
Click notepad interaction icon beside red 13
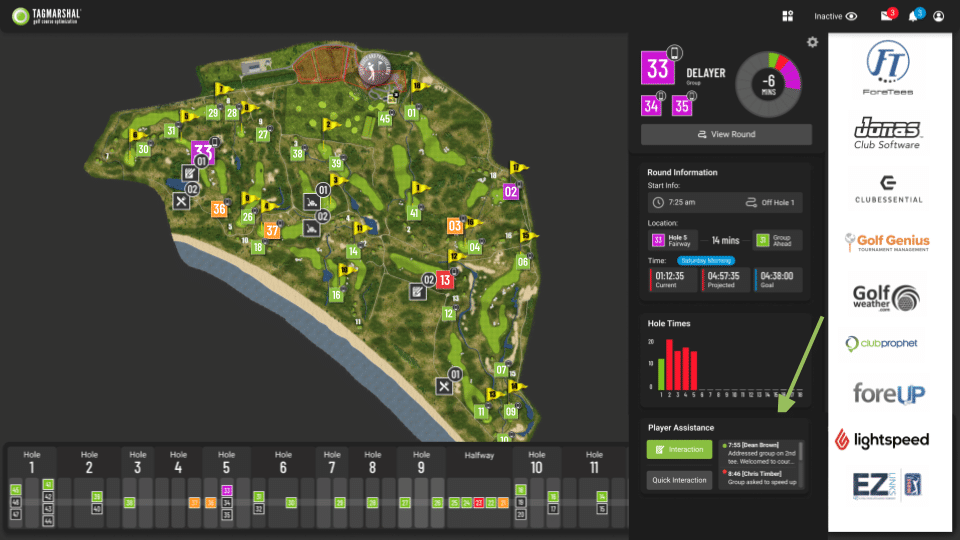point(418,291)
